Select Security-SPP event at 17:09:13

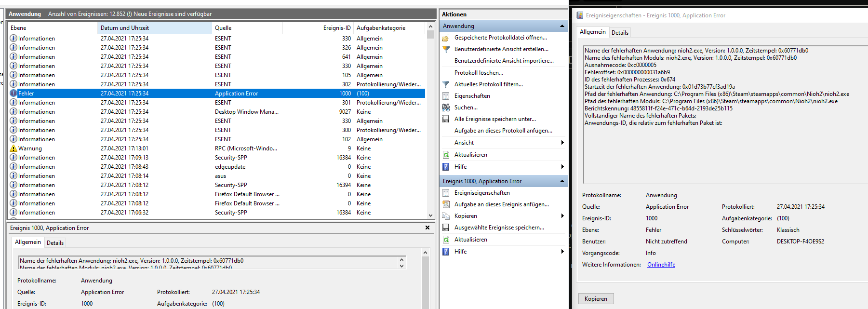pos(217,158)
